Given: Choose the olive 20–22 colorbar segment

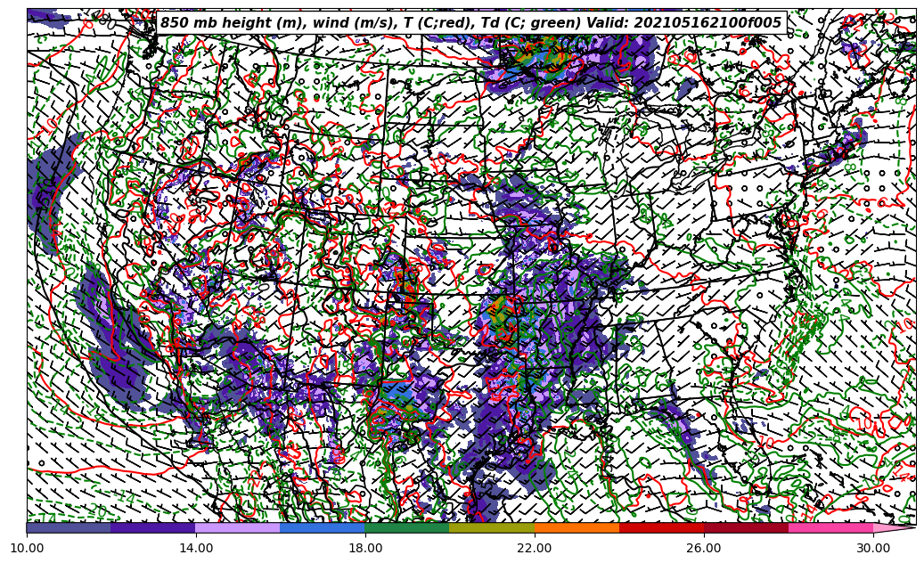Looking at the screenshot, I should click(492, 527).
